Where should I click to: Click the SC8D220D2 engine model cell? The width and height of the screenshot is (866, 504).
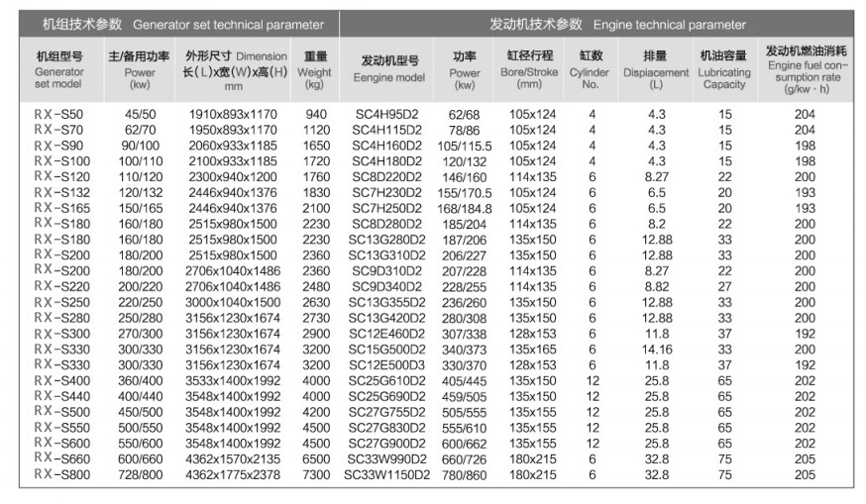386,176
